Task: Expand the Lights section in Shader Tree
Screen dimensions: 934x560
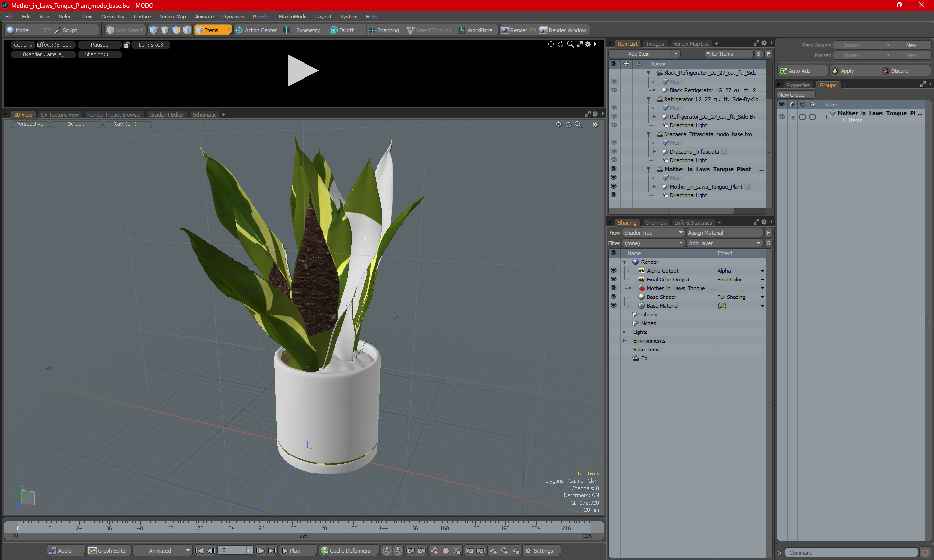Action: (624, 332)
